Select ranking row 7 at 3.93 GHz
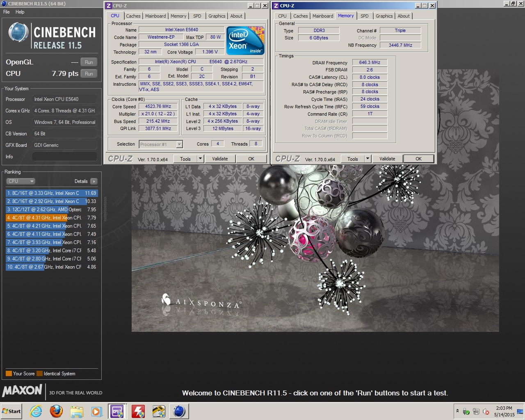Viewport: 525px width, 420px height. tap(52, 242)
